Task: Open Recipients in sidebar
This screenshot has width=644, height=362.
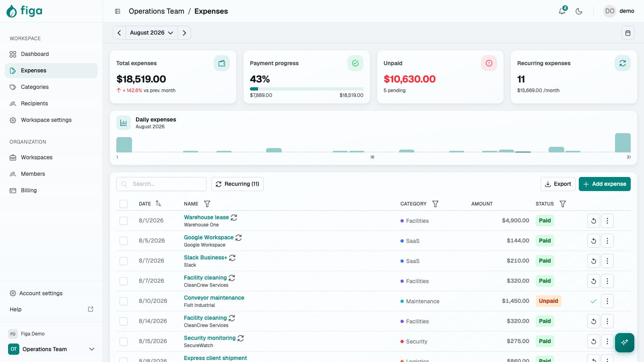Action: click(51, 103)
